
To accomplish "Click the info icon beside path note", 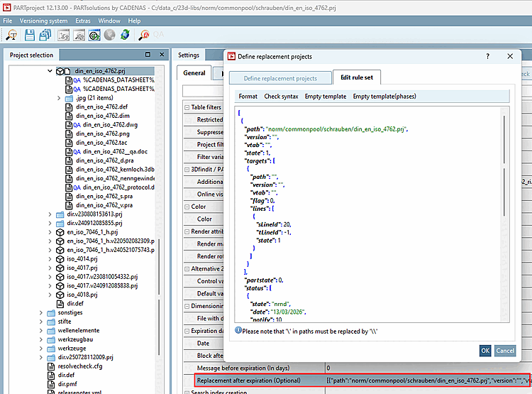I will pos(238,331).
